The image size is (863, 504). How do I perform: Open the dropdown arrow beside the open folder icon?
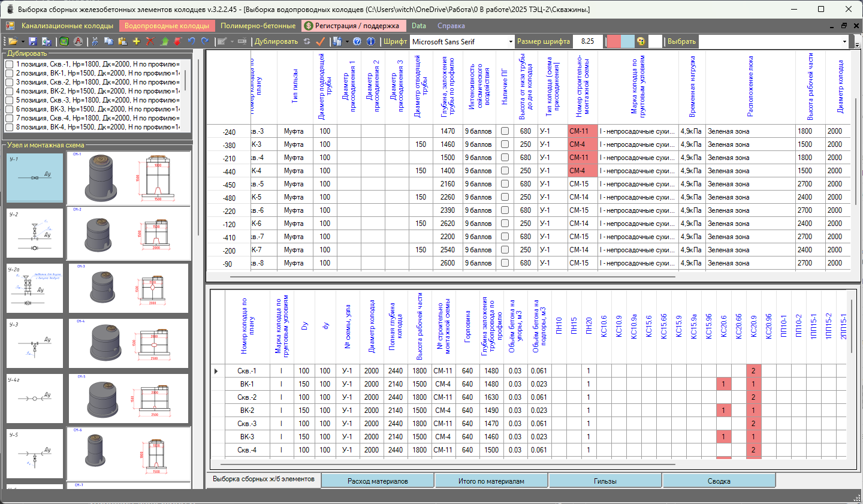pyautogui.click(x=23, y=42)
